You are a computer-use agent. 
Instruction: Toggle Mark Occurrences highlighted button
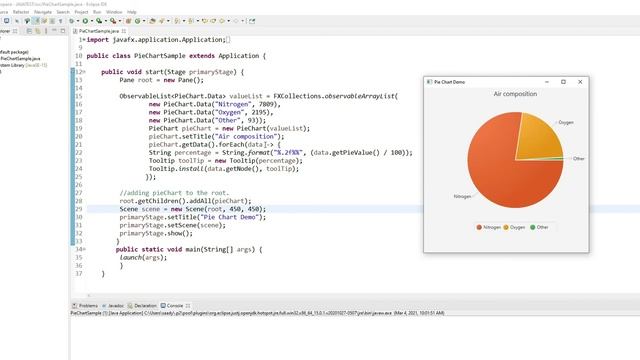pyautogui.click(x=37, y=21)
